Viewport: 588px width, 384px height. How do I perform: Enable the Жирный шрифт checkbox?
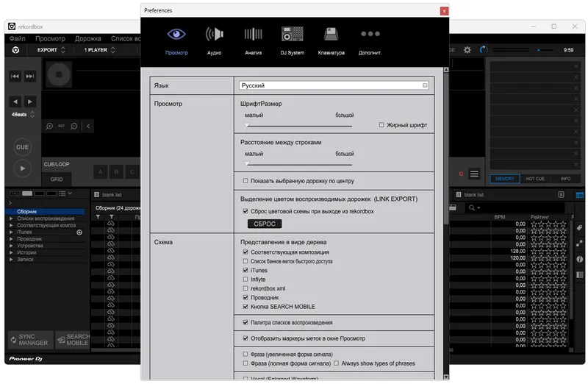pyautogui.click(x=381, y=125)
